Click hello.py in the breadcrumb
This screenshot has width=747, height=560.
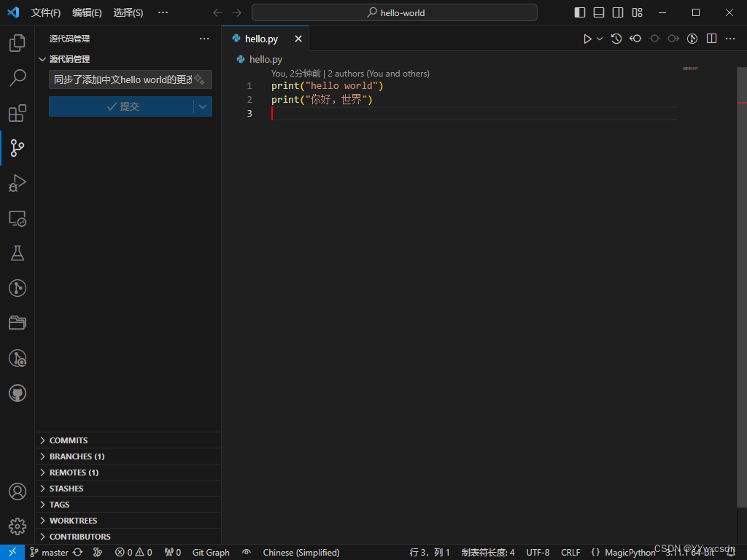(x=266, y=60)
